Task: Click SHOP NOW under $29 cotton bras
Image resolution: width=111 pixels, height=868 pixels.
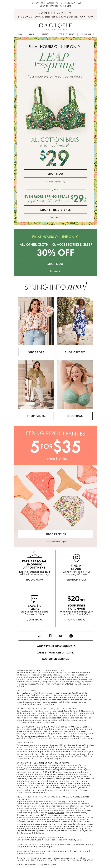Action: click(56, 174)
